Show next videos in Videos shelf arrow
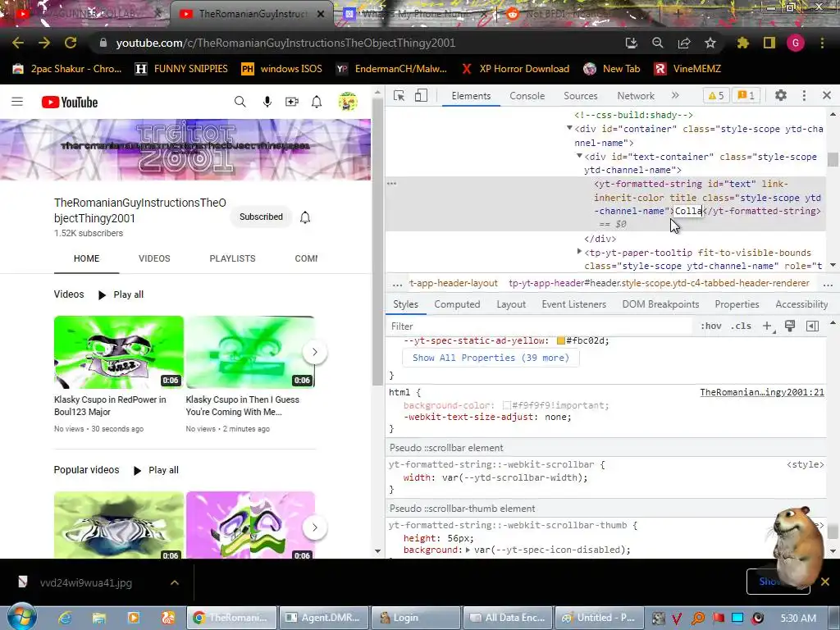The width and height of the screenshot is (840, 630). [x=314, y=352]
